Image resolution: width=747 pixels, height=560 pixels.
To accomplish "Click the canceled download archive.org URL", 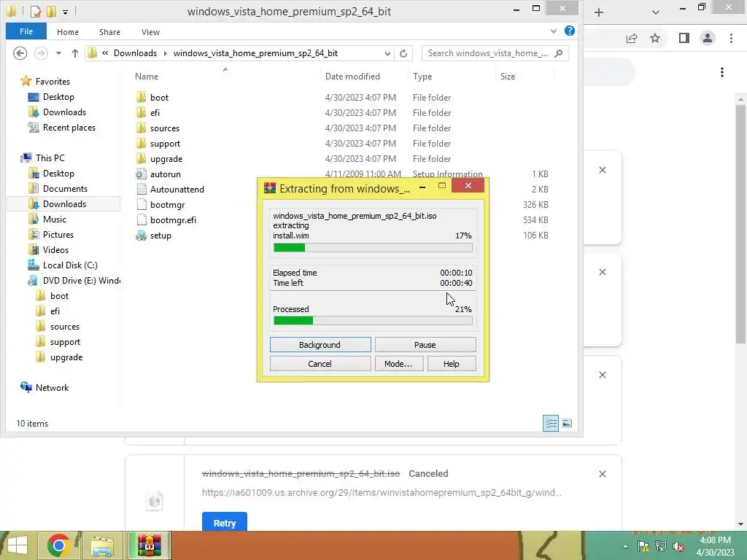I will (382, 492).
